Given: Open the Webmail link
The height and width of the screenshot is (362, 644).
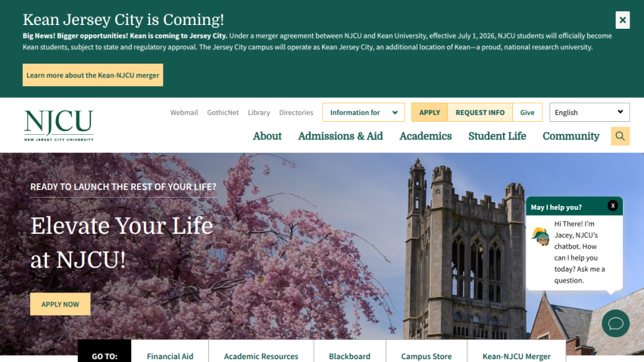Looking at the screenshot, I should (184, 112).
